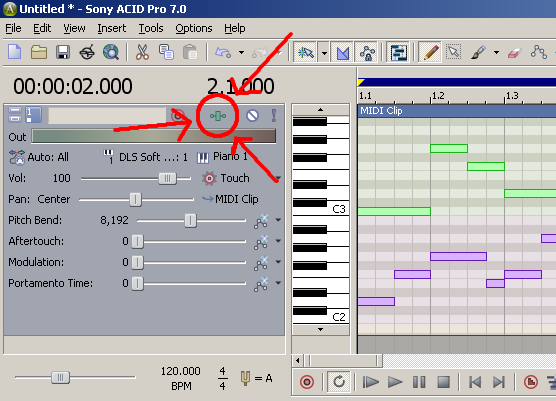Open the Pitch Bend envelope dropdown arrow
This screenshot has height=401, width=556.
(x=278, y=220)
